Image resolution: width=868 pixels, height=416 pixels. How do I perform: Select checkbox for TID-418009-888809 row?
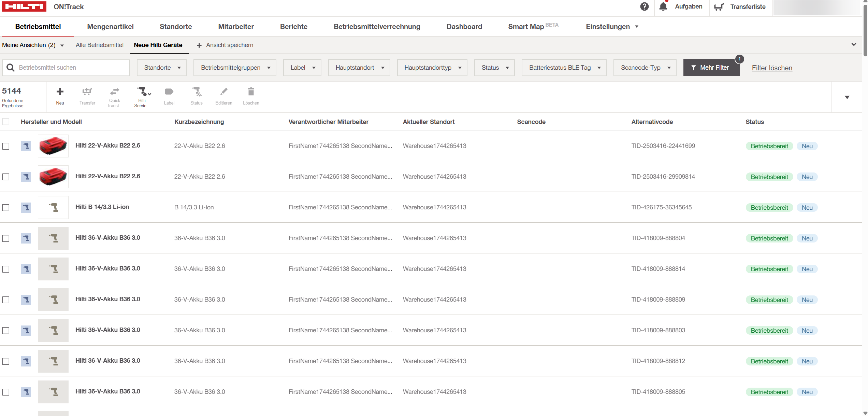pyautogui.click(x=6, y=300)
